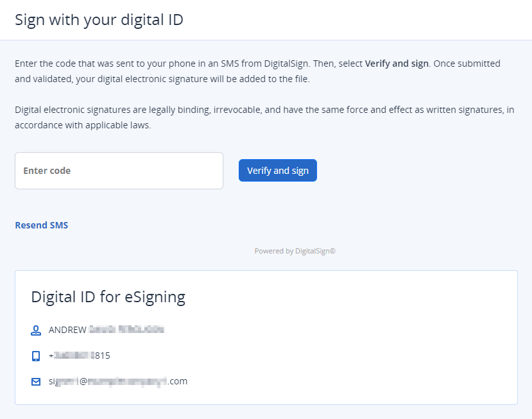Click the paragraph about legally binding signatures
Viewport: 532px width, 419px height.
click(264, 110)
